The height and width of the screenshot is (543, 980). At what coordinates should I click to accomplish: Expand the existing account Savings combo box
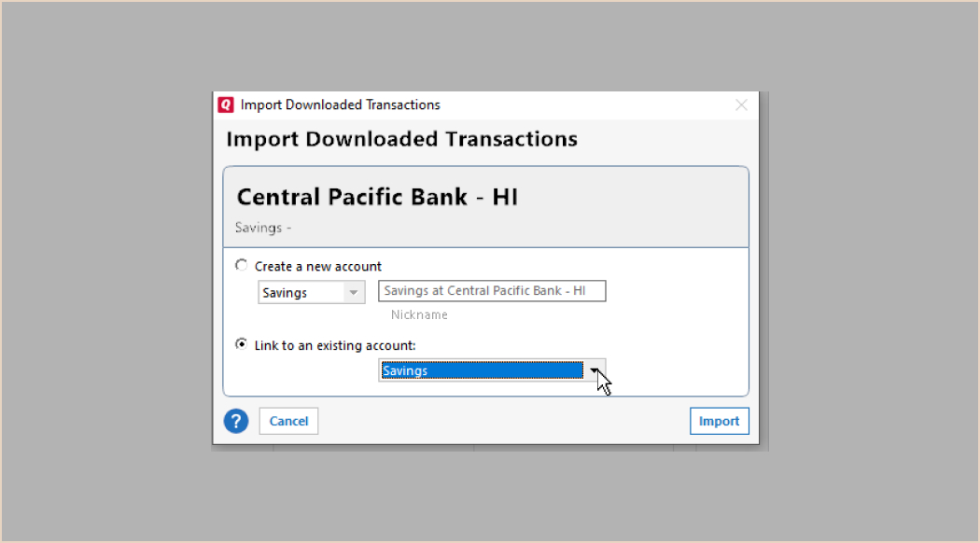[x=492, y=370]
